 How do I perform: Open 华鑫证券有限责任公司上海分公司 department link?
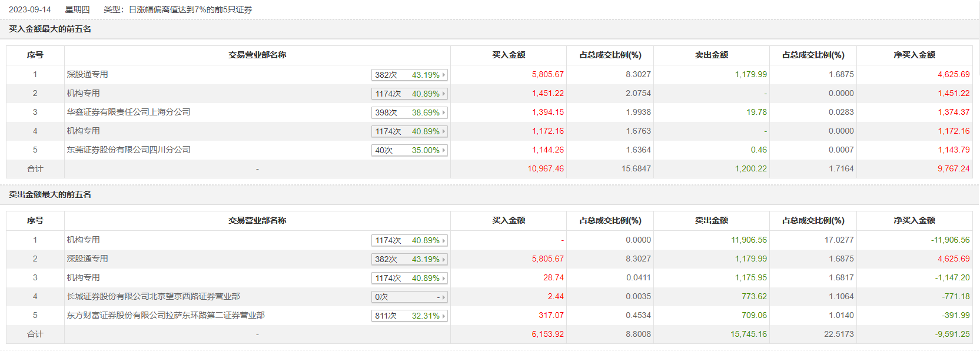tap(128, 112)
